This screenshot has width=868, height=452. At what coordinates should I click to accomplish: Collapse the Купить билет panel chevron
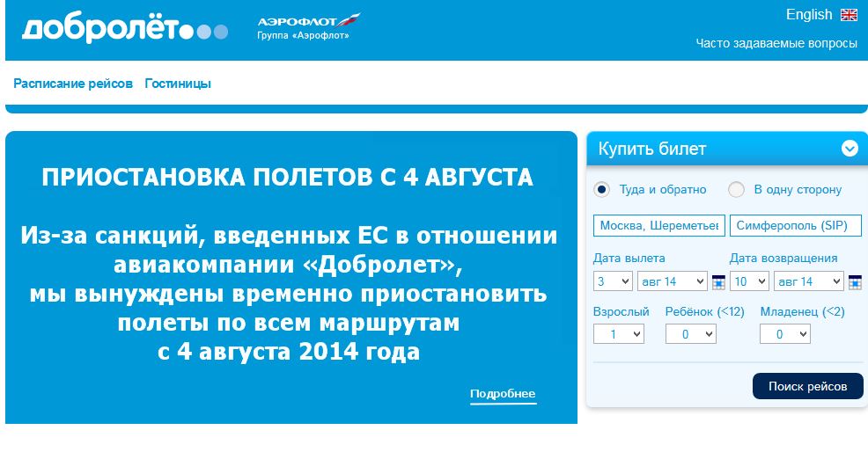pos(849,149)
